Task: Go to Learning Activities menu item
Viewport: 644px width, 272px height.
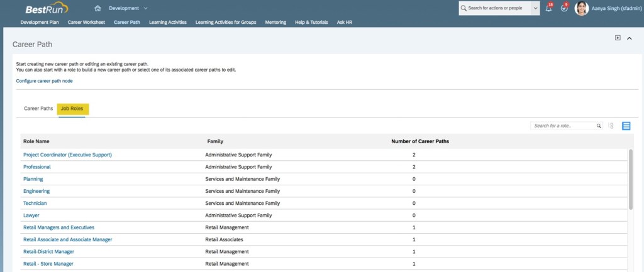Action: (167, 22)
